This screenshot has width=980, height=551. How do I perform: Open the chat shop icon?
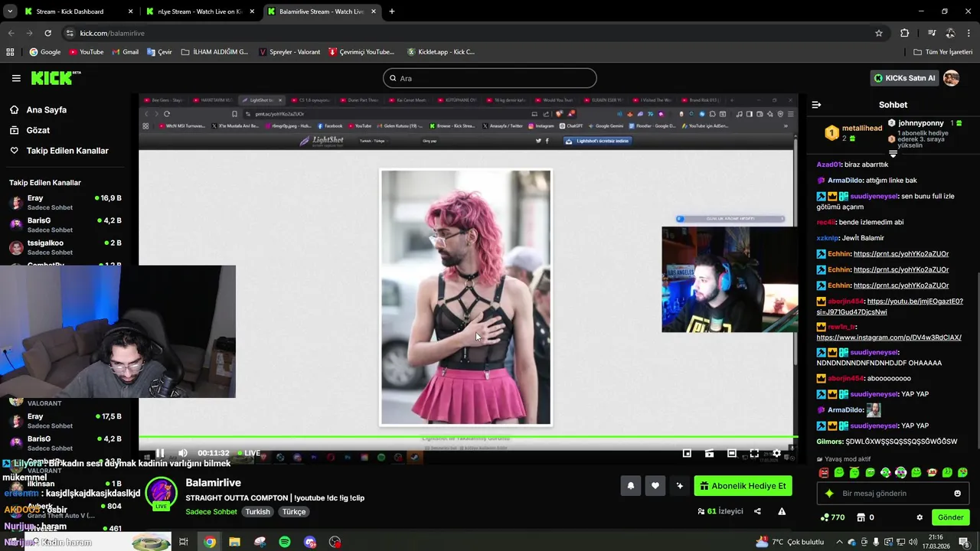861,517
